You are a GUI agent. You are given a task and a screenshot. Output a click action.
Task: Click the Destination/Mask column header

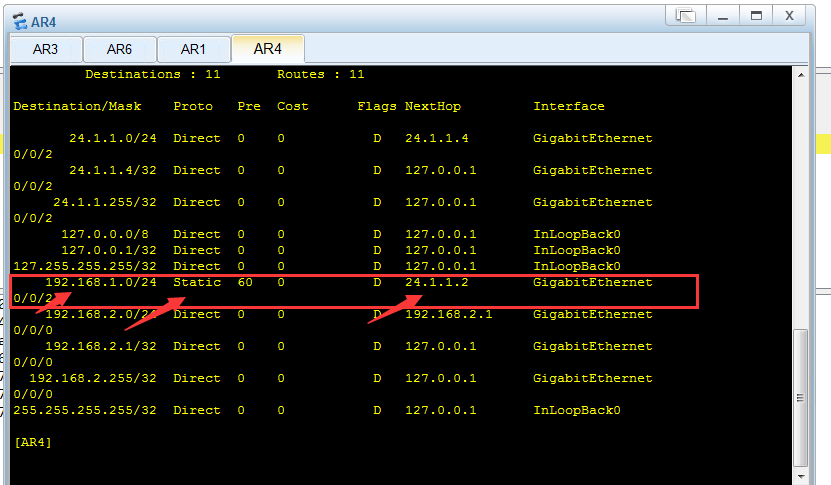click(77, 106)
